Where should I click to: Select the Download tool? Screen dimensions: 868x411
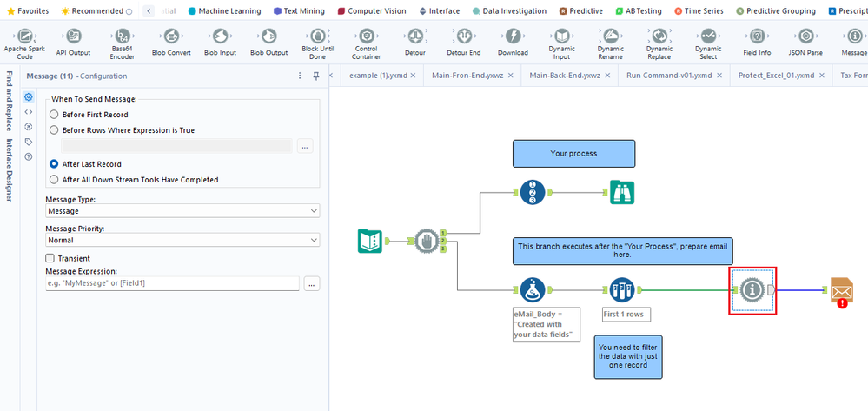(x=513, y=43)
